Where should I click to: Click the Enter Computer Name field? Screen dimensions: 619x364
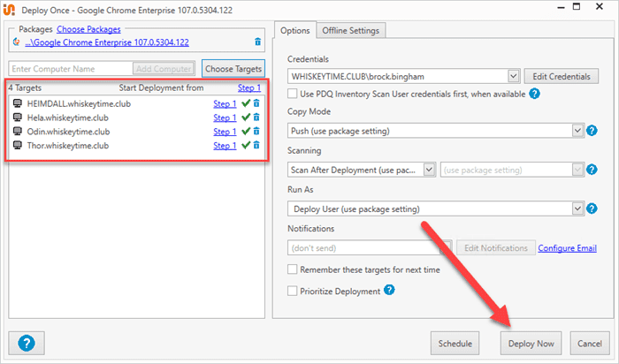coord(71,69)
